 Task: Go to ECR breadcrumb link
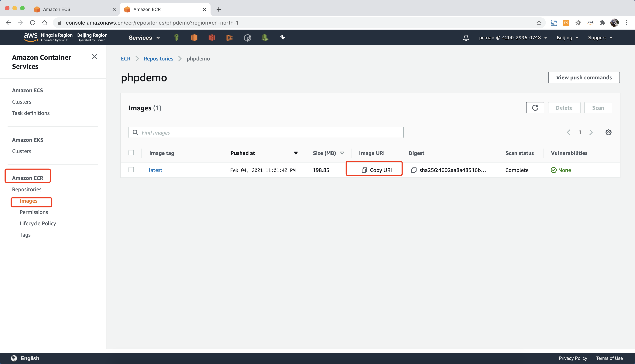pos(125,59)
